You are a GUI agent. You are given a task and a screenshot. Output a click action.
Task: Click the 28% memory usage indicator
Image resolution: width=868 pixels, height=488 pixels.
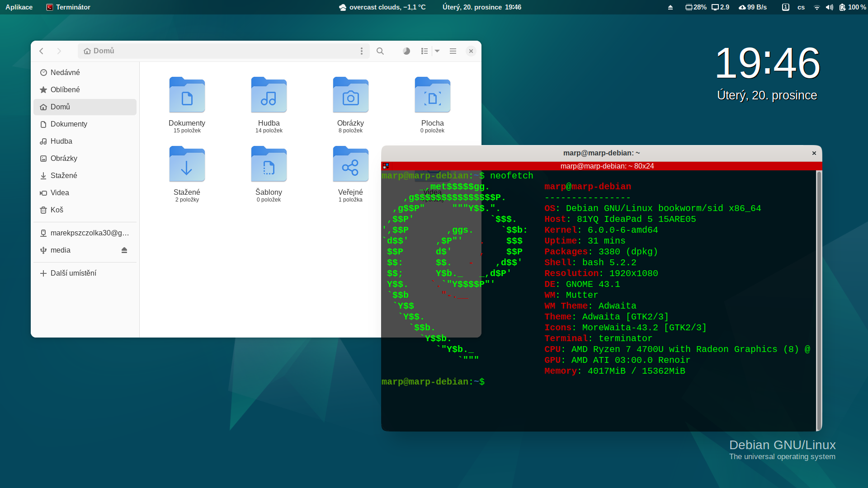pos(696,7)
